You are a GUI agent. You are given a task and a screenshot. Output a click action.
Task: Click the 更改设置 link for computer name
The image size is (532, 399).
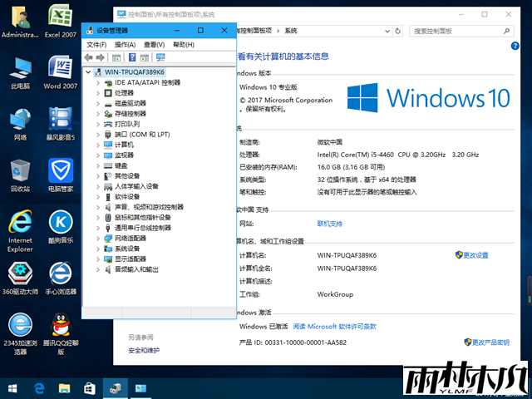click(x=475, y=255)
